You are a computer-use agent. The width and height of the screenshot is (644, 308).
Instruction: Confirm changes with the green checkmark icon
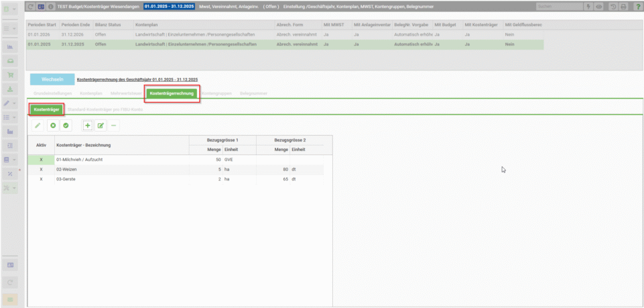[66, 125]
